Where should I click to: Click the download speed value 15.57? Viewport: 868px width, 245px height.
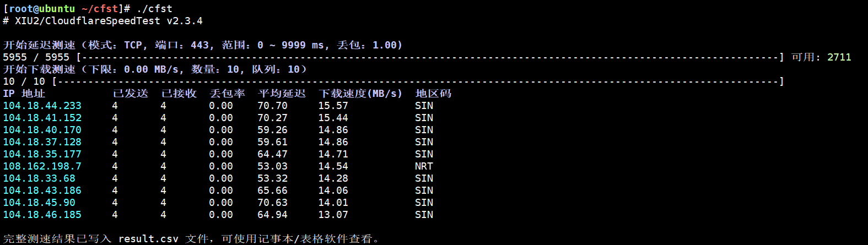point(333,106)
